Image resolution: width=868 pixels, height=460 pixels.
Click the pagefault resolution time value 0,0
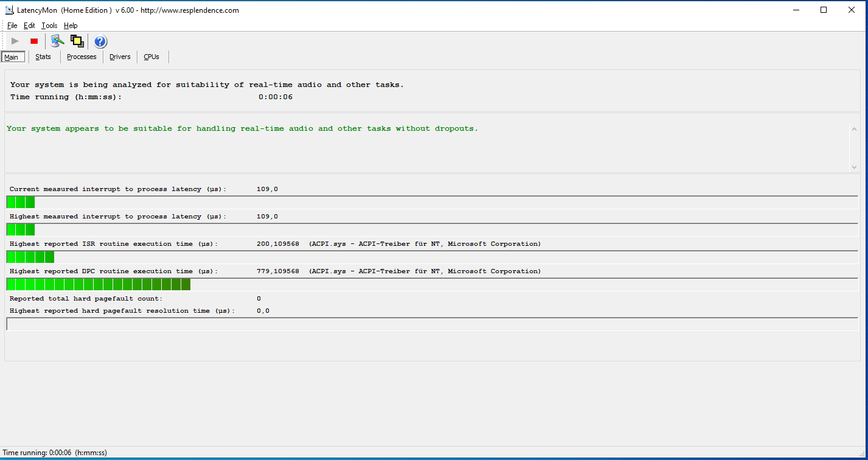(263, 311)
